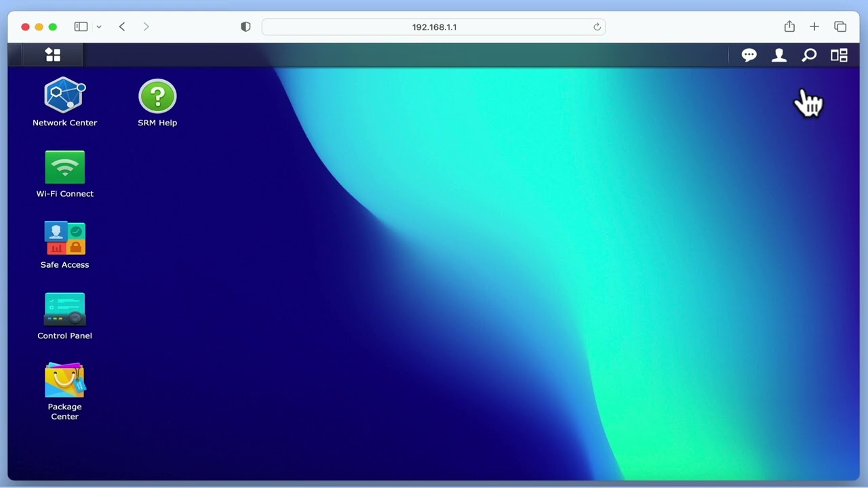Open the SRM Help desktop icon
This screenshot has width=868, height=488.
tap(157, 96)
